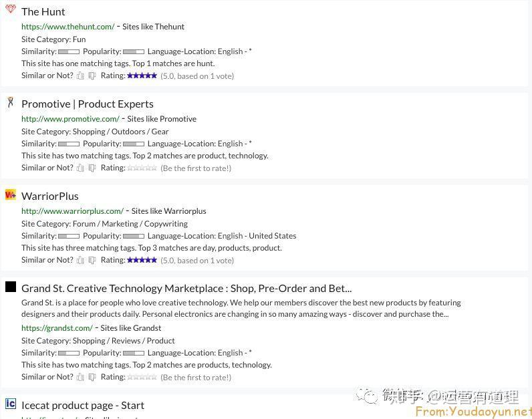Rate Promotive using the empty stars
This screenshot has height=419, width=532.
(142, 168)
